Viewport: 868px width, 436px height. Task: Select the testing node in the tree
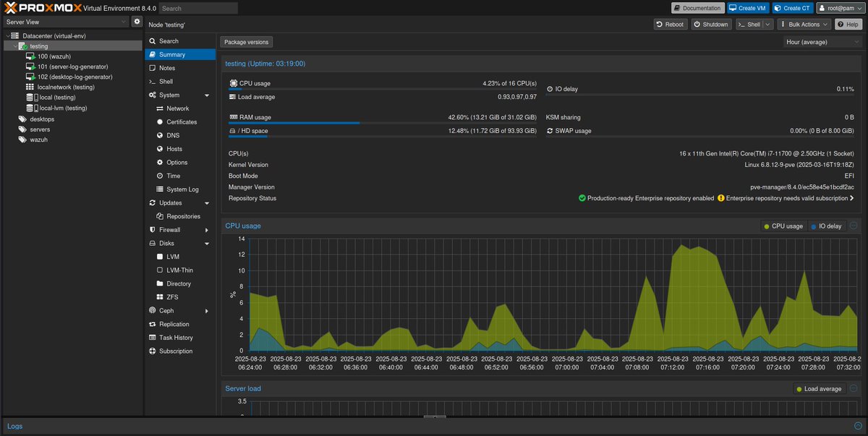[x=72, y=46]
